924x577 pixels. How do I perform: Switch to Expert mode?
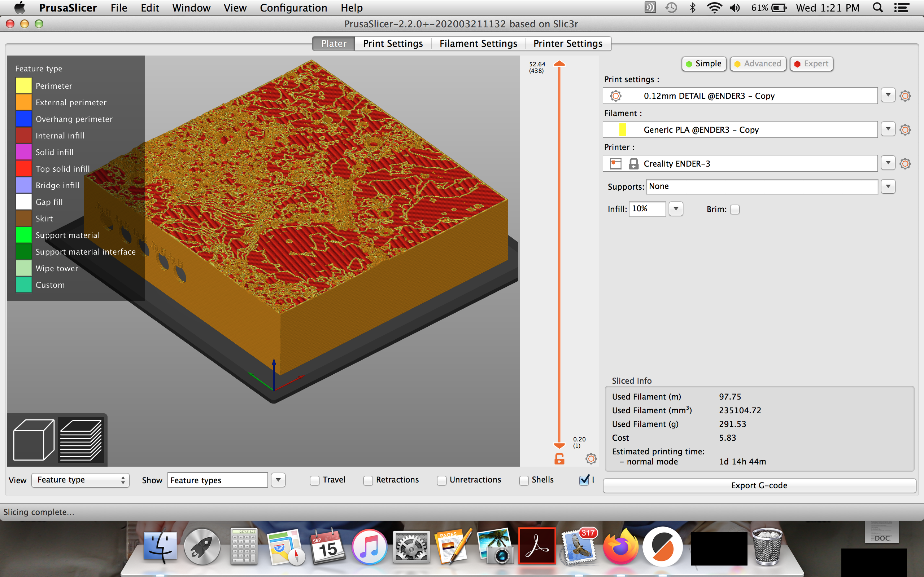pos(811,64)
